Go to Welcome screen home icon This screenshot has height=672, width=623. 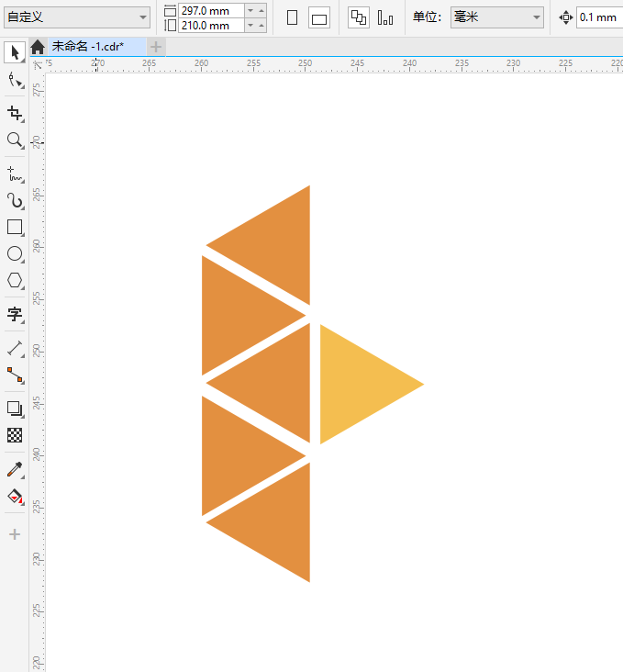pos(38,47)
